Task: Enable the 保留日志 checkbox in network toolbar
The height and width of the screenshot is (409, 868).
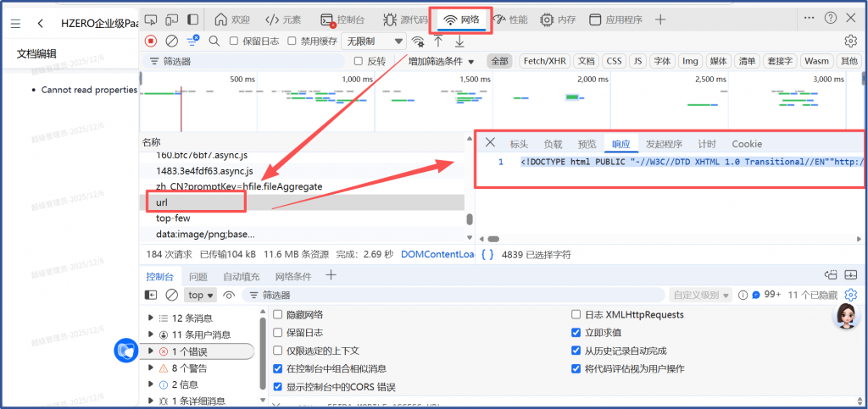Action: click(235, 41)
